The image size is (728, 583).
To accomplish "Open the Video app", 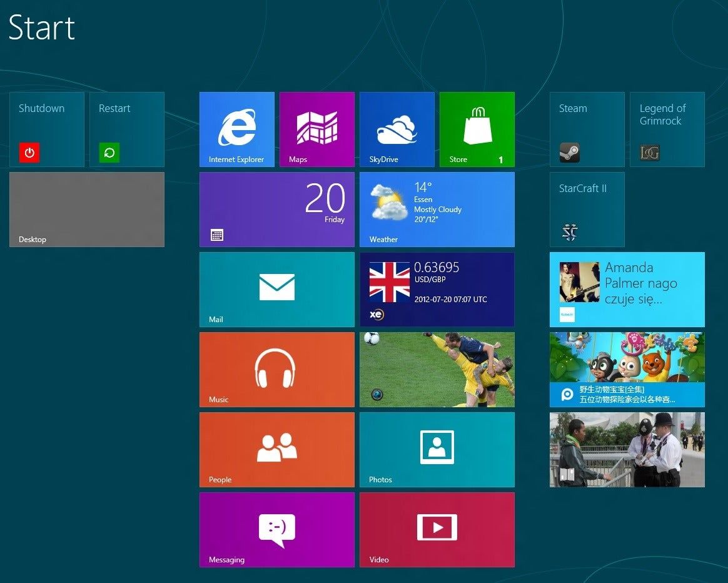I will click(x=437, y=529).
